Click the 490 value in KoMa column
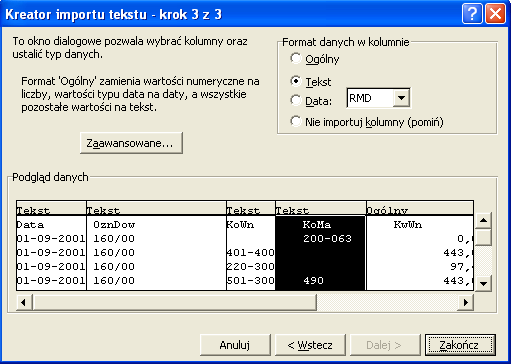 [313, 281]
